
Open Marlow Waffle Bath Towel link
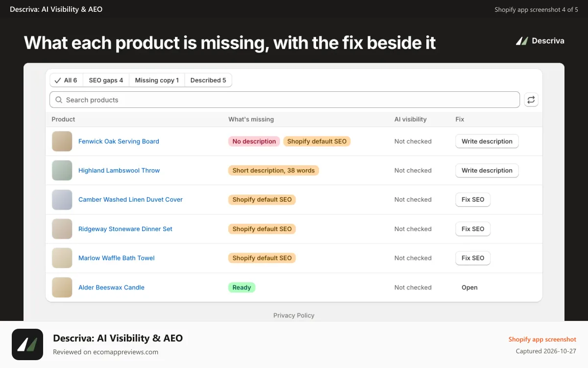point(117,258)
